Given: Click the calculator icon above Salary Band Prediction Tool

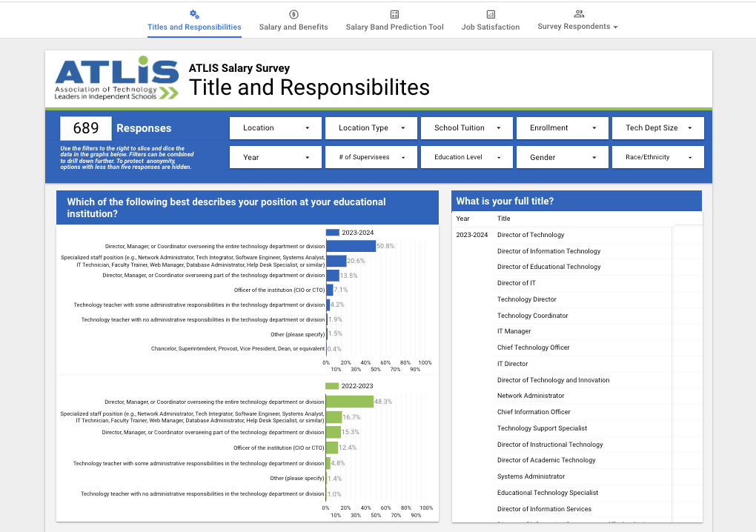Looking at the screenshot, I should 394,15.
